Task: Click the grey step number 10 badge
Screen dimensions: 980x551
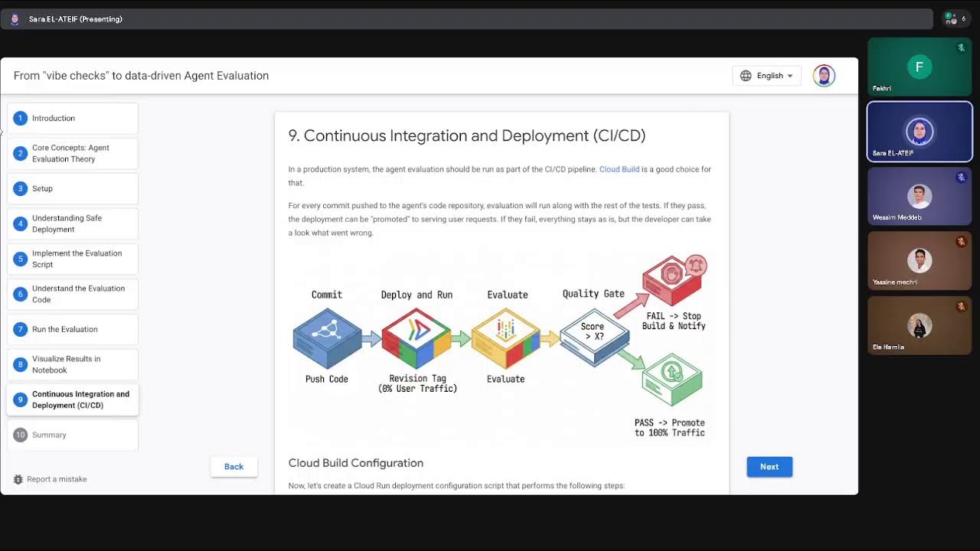Action: 21,435
